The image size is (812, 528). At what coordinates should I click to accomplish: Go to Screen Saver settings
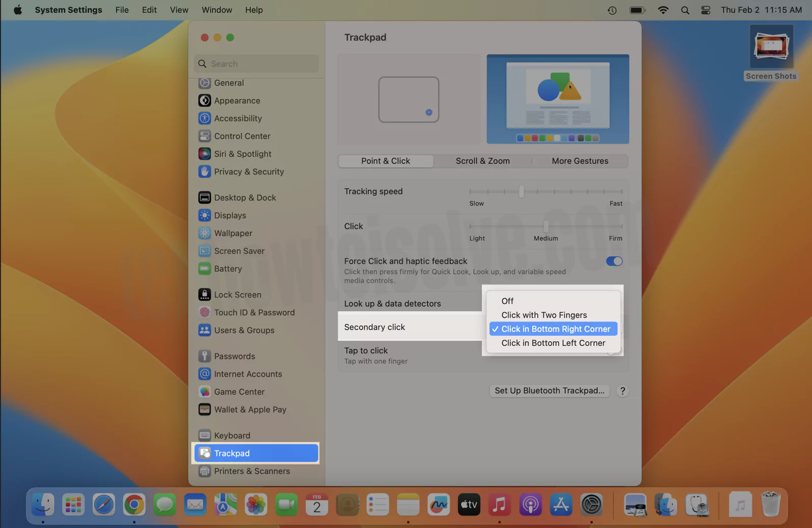[256, 251]
